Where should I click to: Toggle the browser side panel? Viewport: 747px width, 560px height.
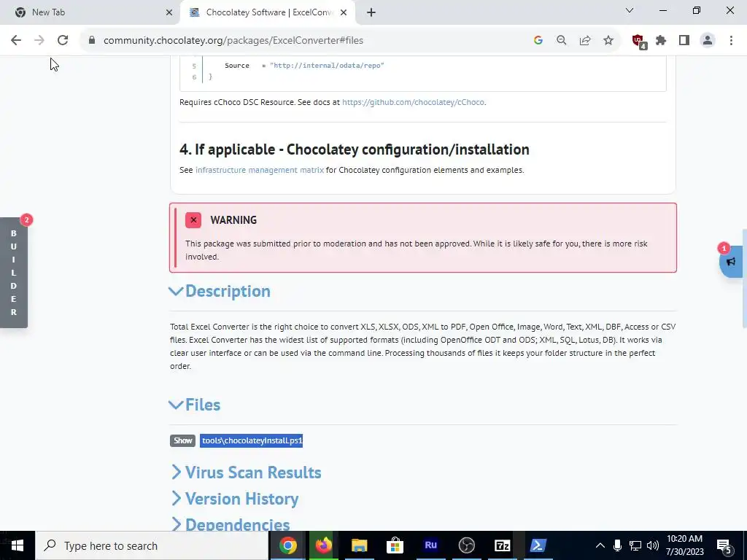coord(684,41)
